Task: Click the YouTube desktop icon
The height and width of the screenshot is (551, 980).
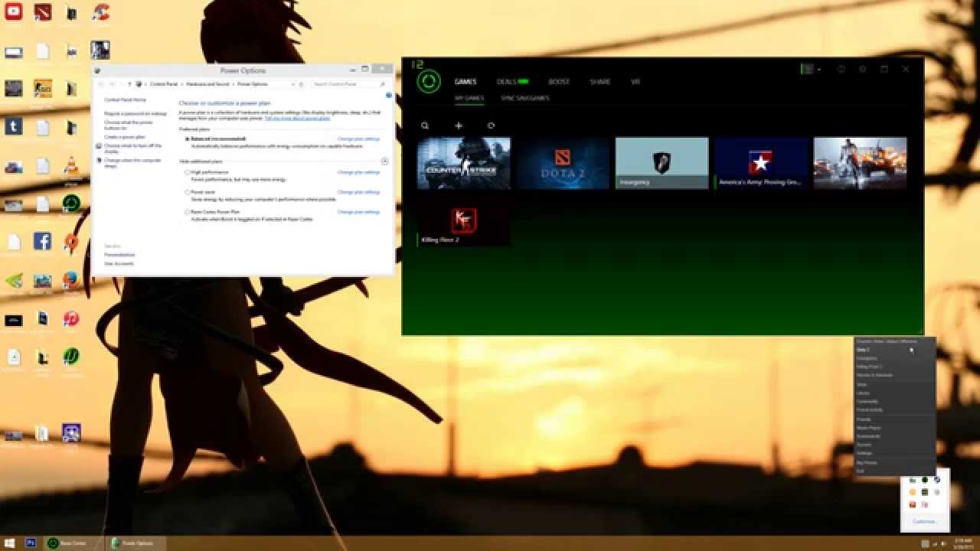Action: [x=14, y=11]
